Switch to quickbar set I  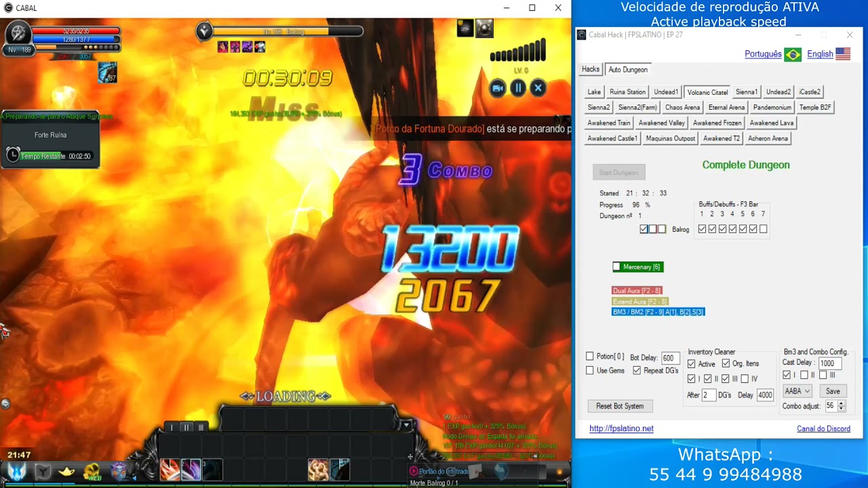172,427
